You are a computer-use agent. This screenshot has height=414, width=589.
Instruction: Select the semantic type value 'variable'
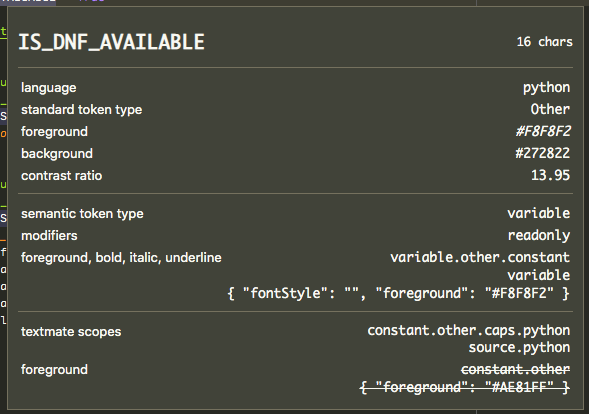point(539,213)
